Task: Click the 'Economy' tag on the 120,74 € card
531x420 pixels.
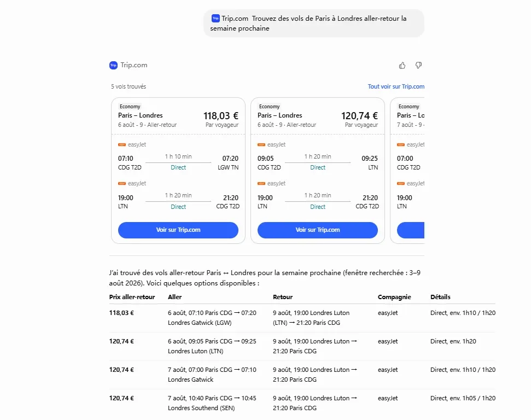Action: coord(269,106)
